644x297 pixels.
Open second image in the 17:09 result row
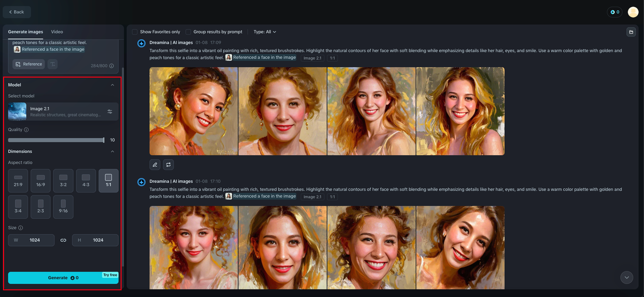click(x=283, y=111)
